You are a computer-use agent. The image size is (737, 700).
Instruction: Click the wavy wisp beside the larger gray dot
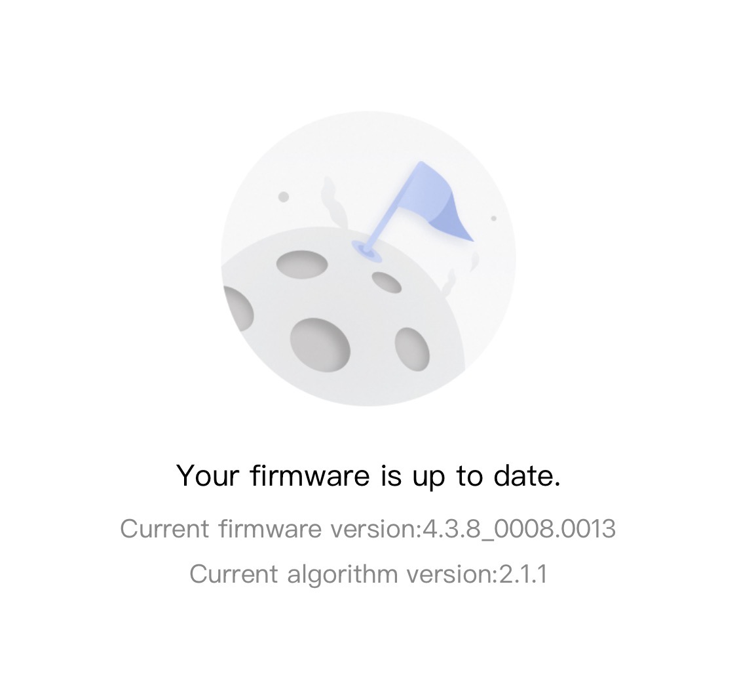(330, 200)
